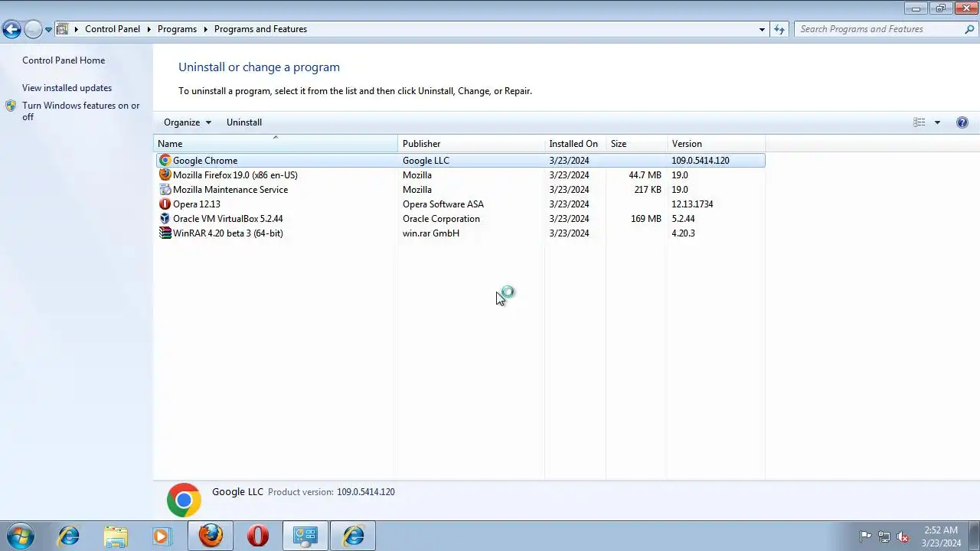Open Opera from the taskbar
The height and width of the screenshot is (551, 980).
click(x=258, y=536)
